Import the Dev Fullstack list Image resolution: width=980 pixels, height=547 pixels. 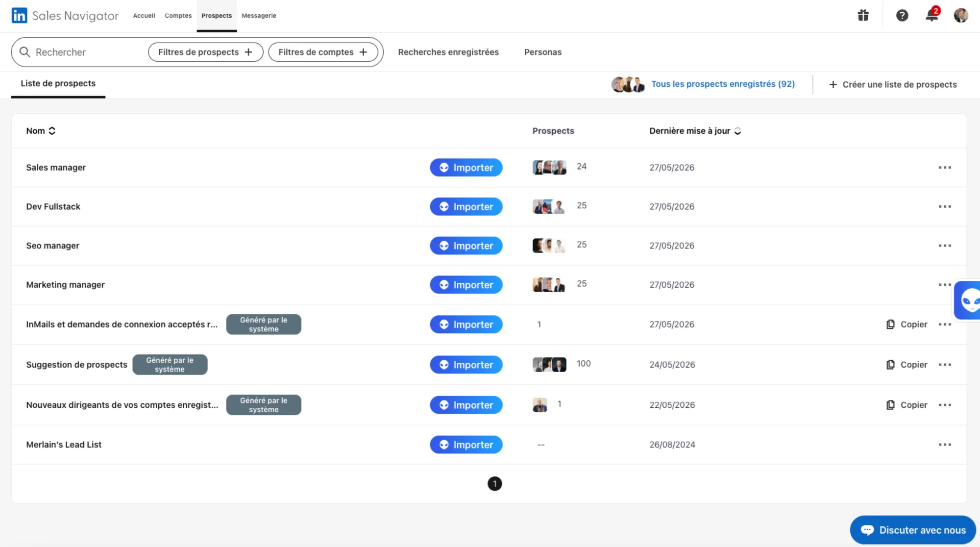(466, 207)
